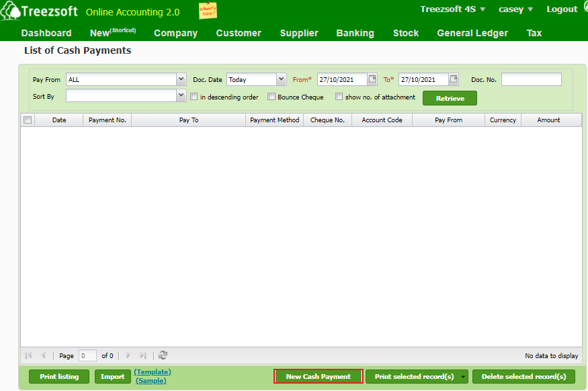Open the (Sample) link
Viewport: 588px width, 391px height.
[151, 380]
